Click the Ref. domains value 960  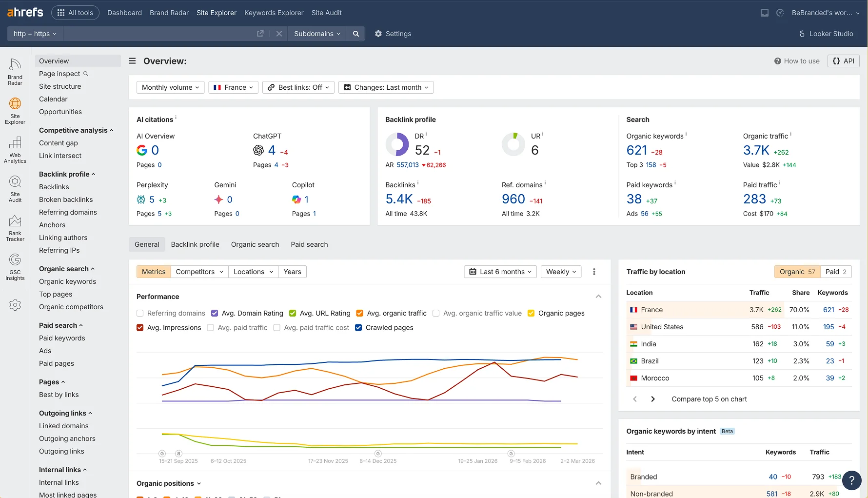tap(513, 199)
